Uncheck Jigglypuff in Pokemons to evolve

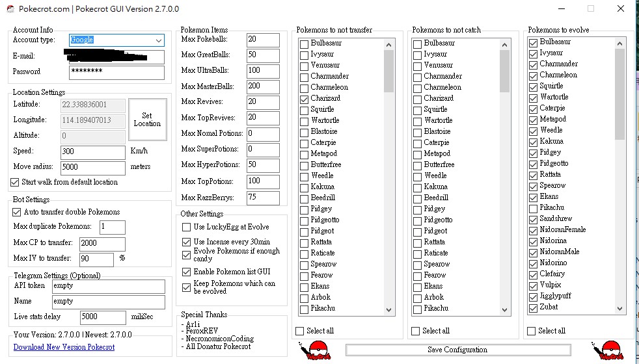coord(533,297)
